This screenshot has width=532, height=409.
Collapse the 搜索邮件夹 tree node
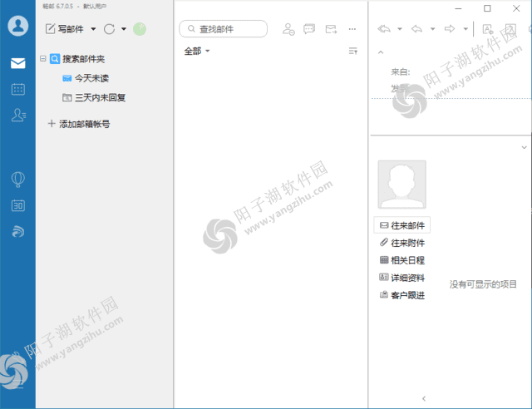(x=42, y=59)
